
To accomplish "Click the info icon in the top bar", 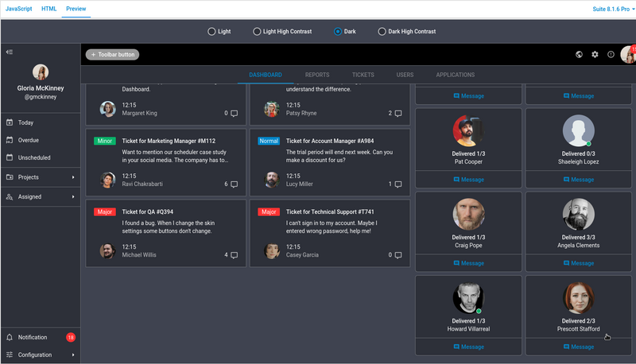I will point(611,55).
